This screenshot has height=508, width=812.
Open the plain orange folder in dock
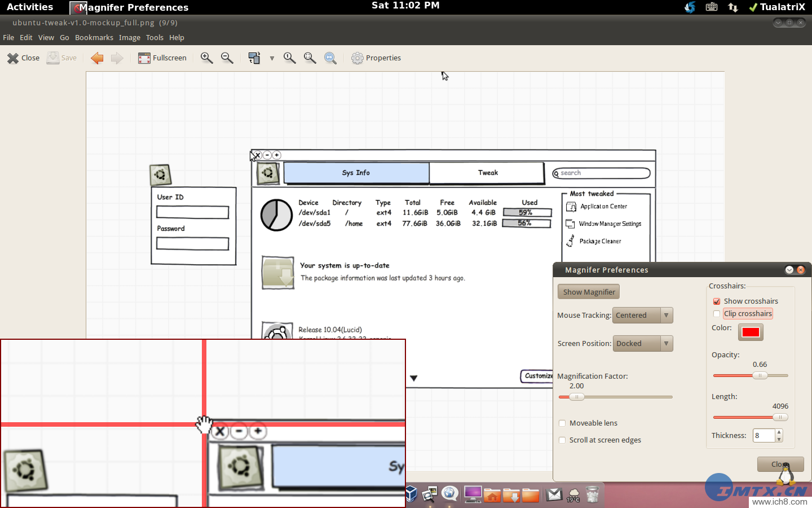click(x=531, y=495)
